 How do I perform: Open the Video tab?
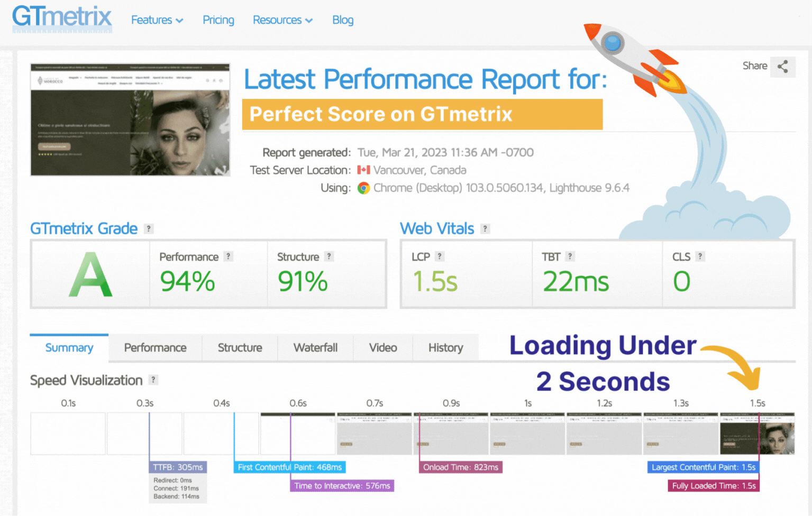tap(383, 348)
